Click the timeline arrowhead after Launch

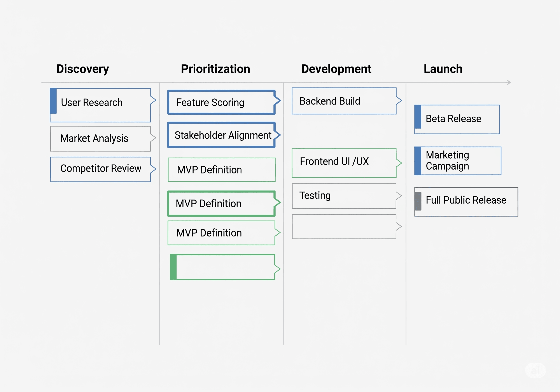coord(509,82)
